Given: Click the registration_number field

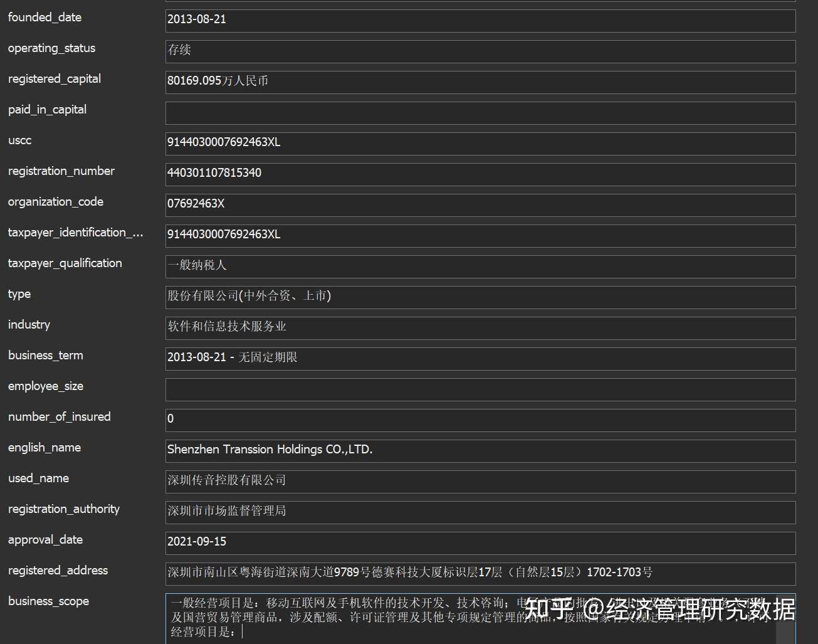Looking at the screenshot, I should (480, 174).
